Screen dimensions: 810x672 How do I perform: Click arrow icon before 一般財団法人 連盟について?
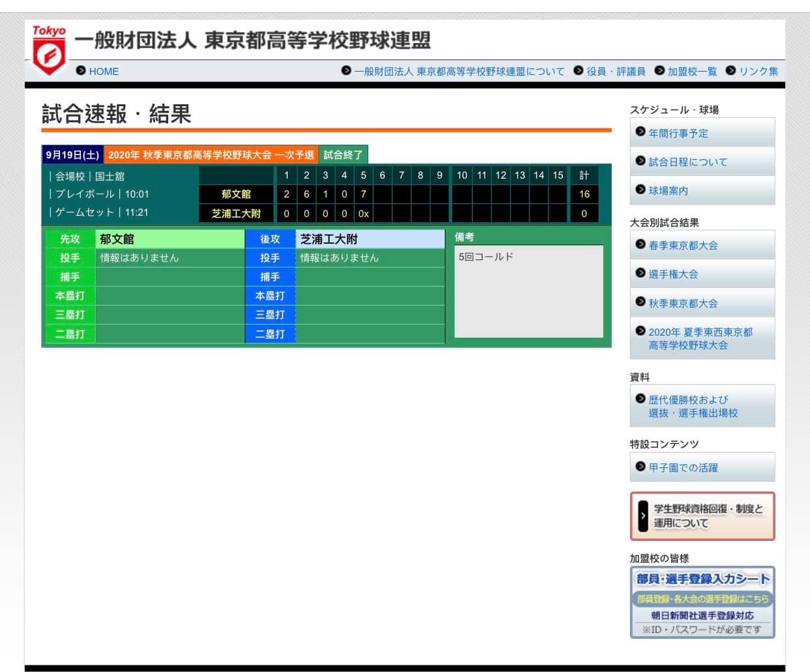click(x=346, y=70)
